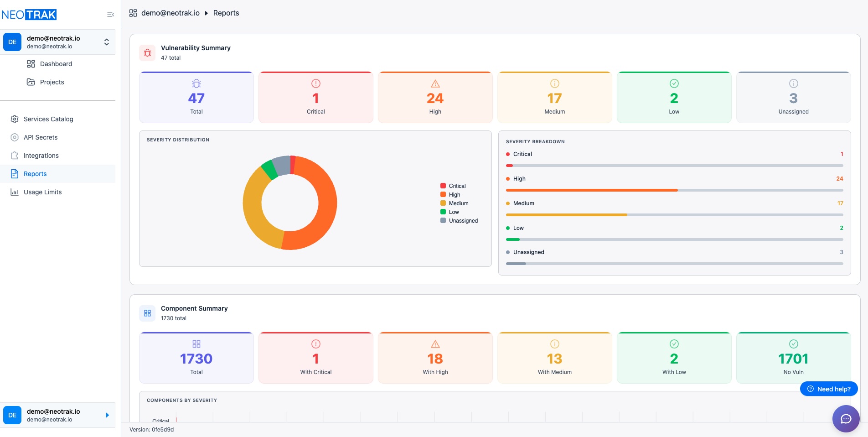Image resolution: width=868 pixels, height=437 pixels.
Task: Click the Vulnerability Summary bug icon
Action: click(x=147, y=53)
